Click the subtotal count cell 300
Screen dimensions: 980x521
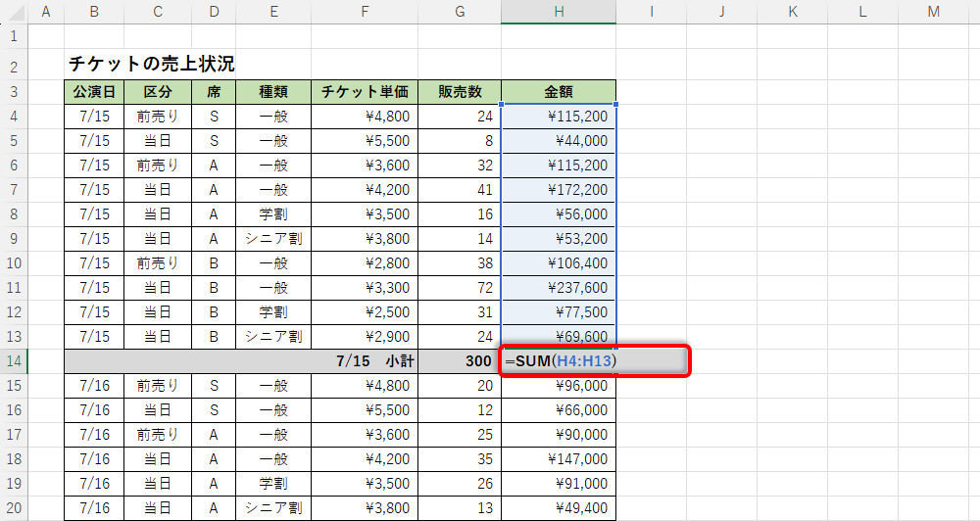pyautogui.click(x=460, y=361)
